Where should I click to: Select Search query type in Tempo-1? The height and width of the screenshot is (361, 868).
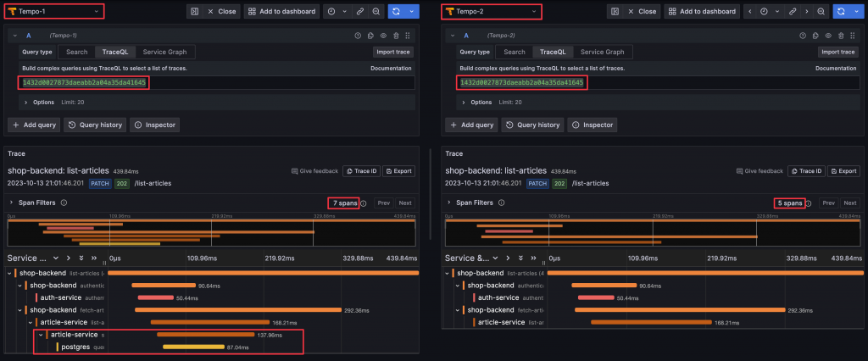(77, 52)
